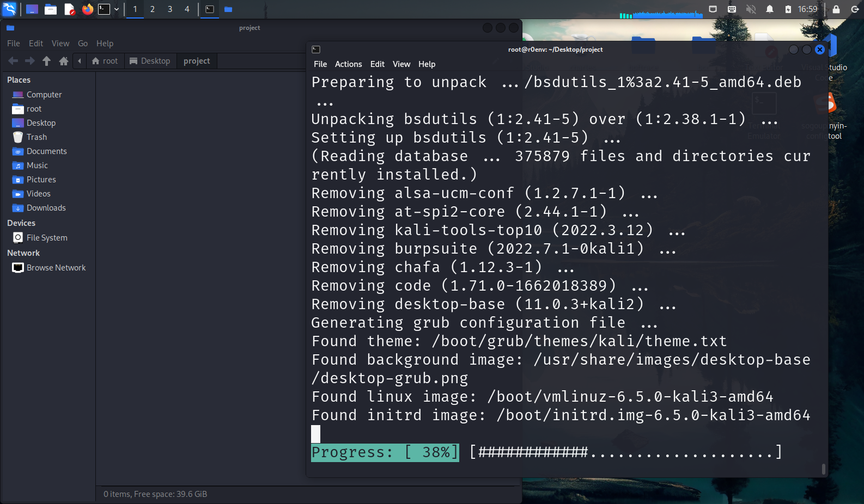Open File menu in project file manager
The image size is (864, 504).
[x=14, y=44]
